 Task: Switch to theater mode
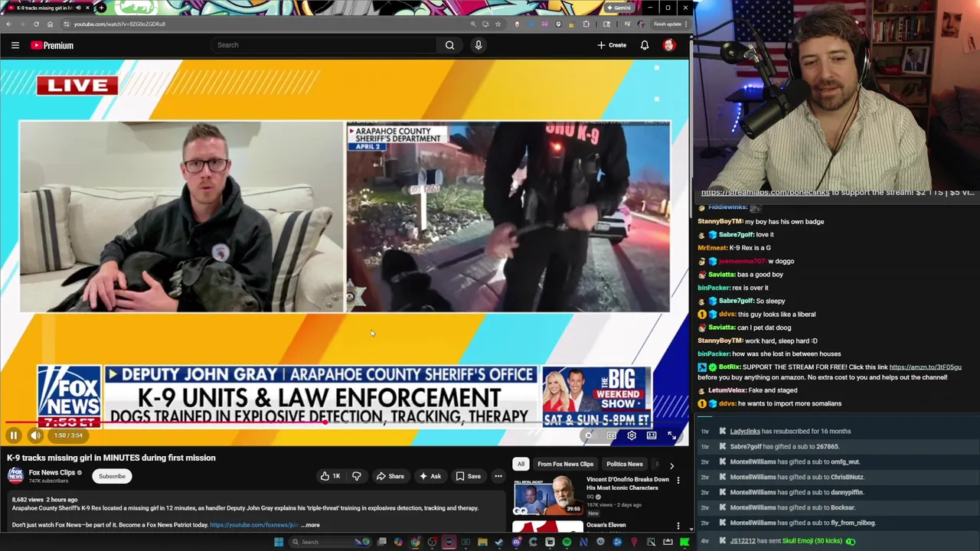(652, 435)
